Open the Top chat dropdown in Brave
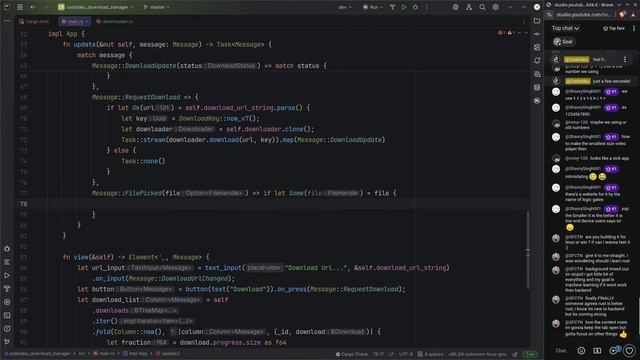The width and height of the screenshot is (640, 360). coord(565,28)
